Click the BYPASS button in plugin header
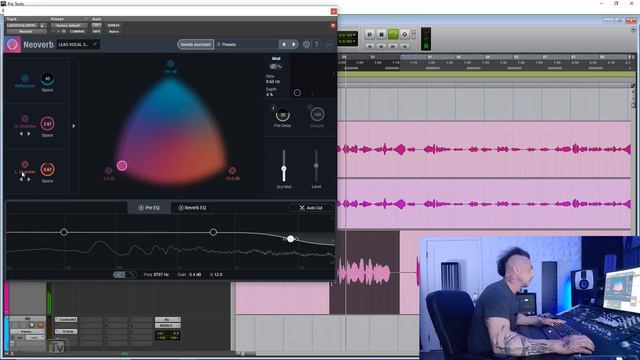The width and height of the screenshot is (640, 360). click(x=113, y=25)
